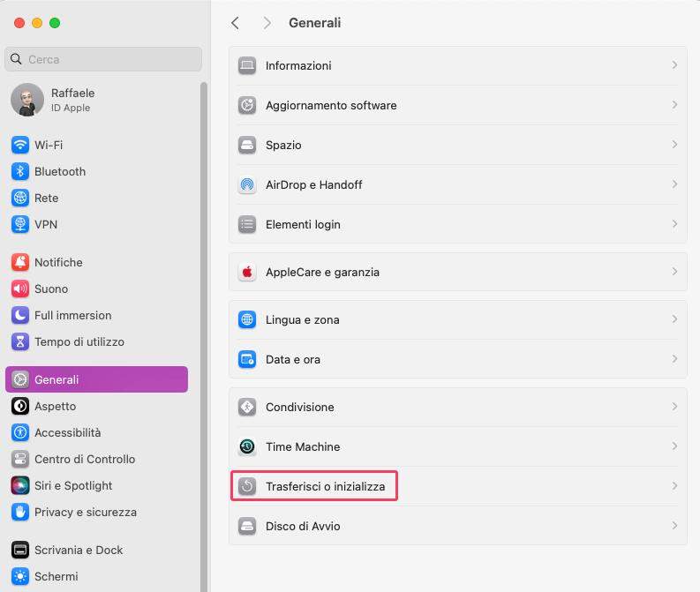Open Condivisione chevron arrow
700x592 pixels.
674,407
